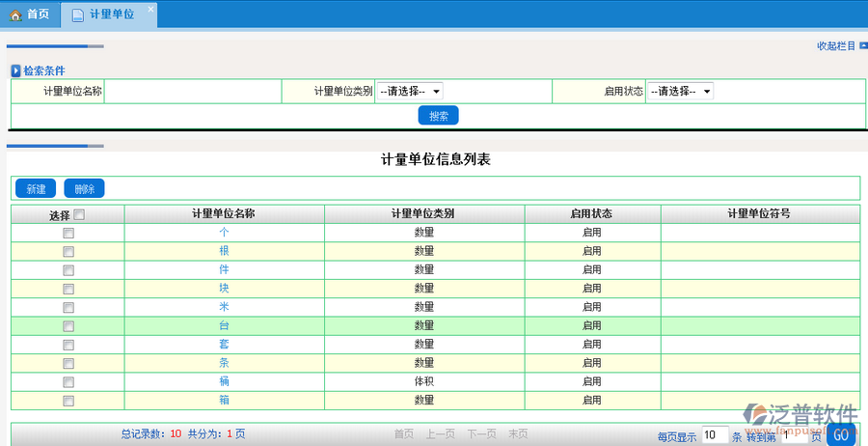Click the 搜索 button
868x446 pixels.
point(438,116)
